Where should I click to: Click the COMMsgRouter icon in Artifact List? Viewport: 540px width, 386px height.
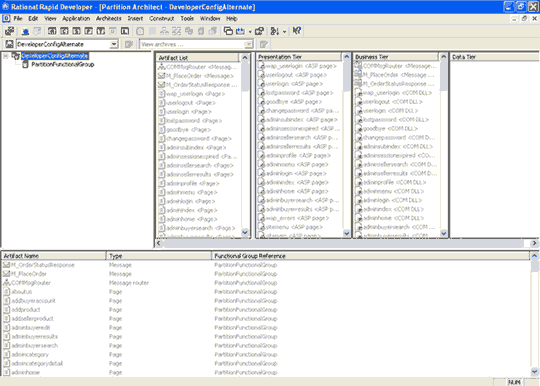tap(162, 67)
